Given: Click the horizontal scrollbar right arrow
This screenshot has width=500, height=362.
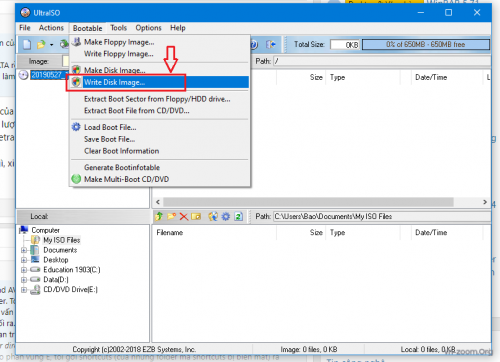Looking at the screenshot, I should pyautogui.click(x=485, y=202).
